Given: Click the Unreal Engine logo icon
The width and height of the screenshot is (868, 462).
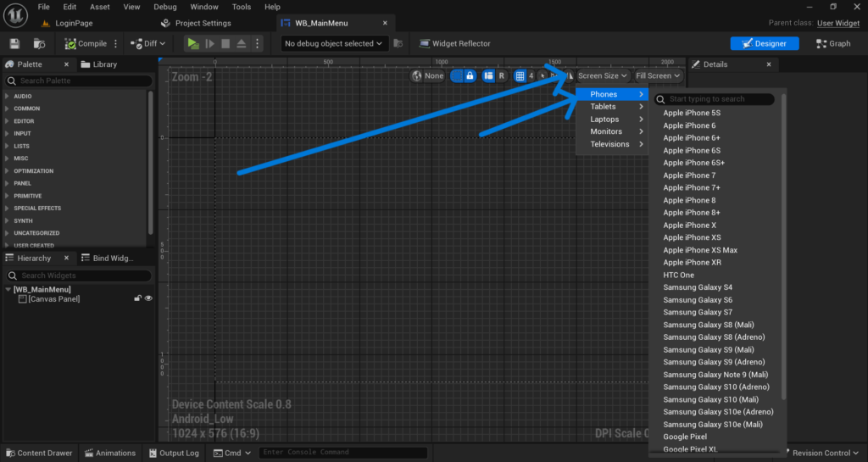Looking at the screenshot, I should (x=15, y=16).
